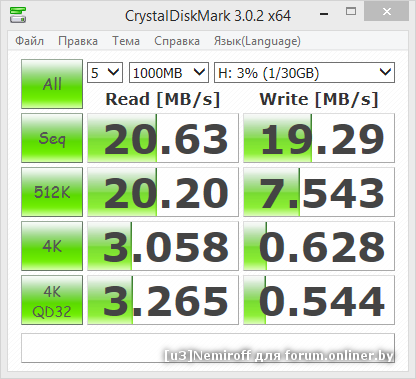This screenshot has width=416, height=379.
Task: Click the 4K QD32 read result 3.265
Action: pos(163,300)
